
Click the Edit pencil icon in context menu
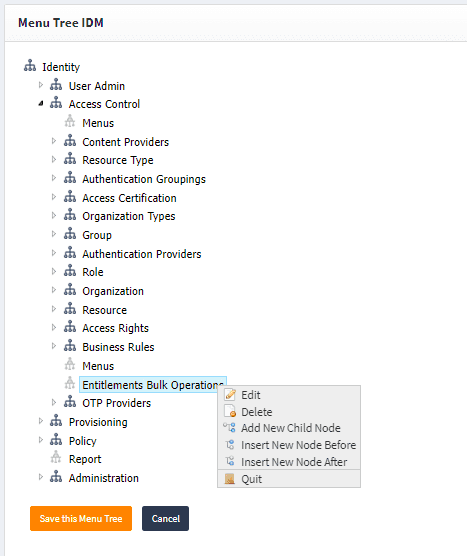[230, 394]
